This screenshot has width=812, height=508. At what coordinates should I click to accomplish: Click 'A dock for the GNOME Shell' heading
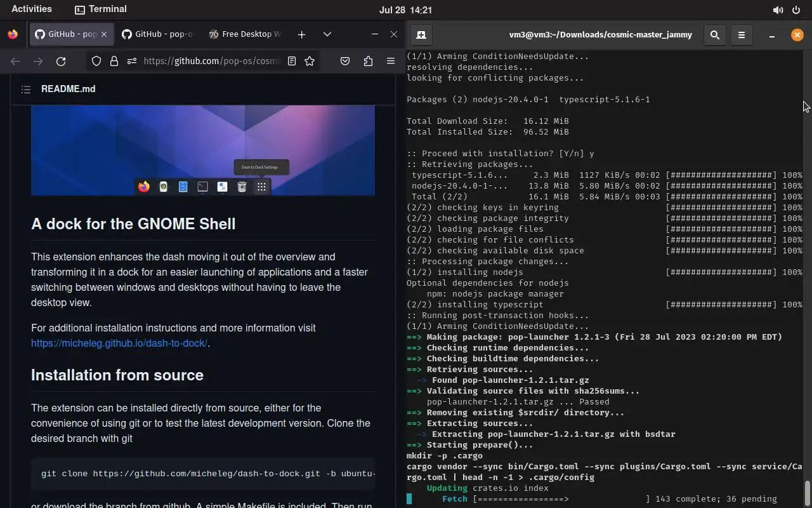click(133, 224)
